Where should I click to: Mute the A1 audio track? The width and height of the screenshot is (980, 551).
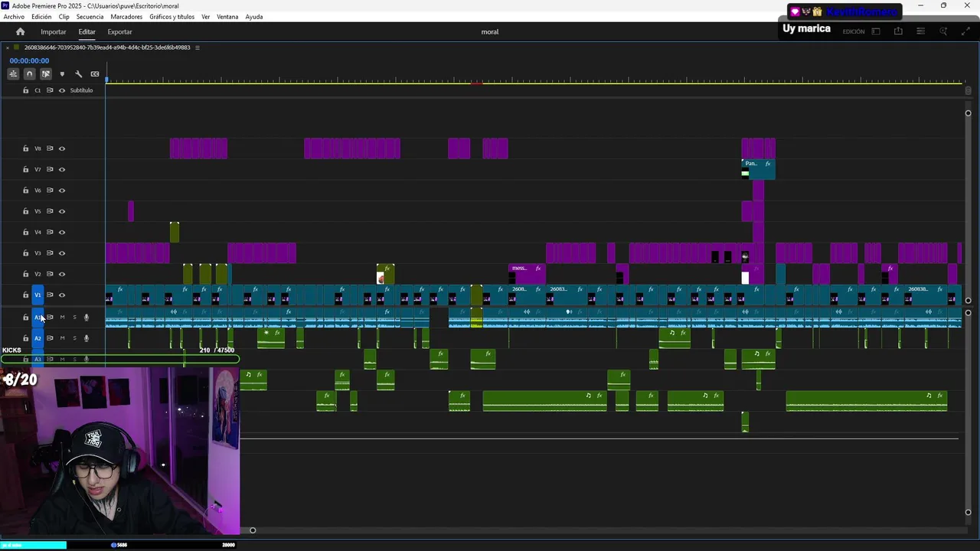click(62, 317)
